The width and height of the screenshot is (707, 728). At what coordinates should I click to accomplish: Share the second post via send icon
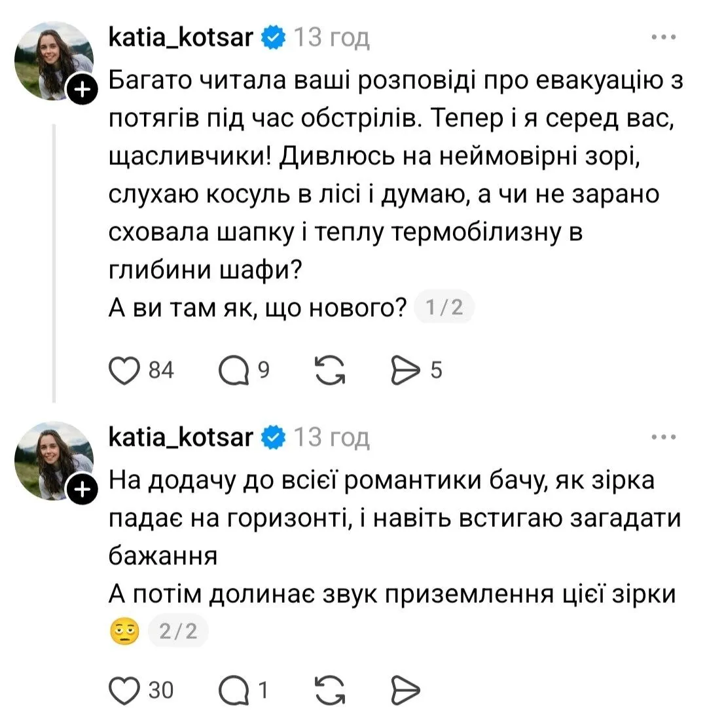tap(405, 691)
